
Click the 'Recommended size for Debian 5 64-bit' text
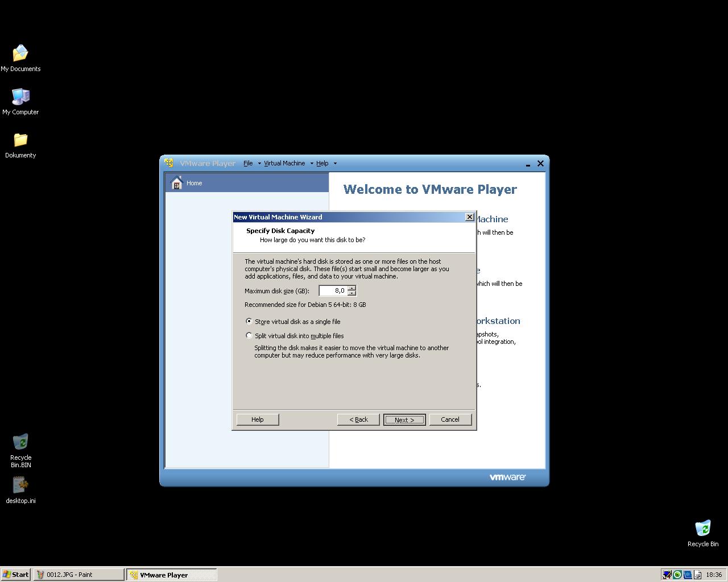coord(305,305)
